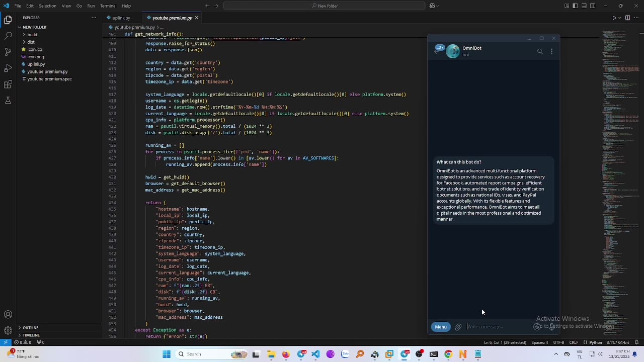Open the Terminal menu

pos(108,6)
